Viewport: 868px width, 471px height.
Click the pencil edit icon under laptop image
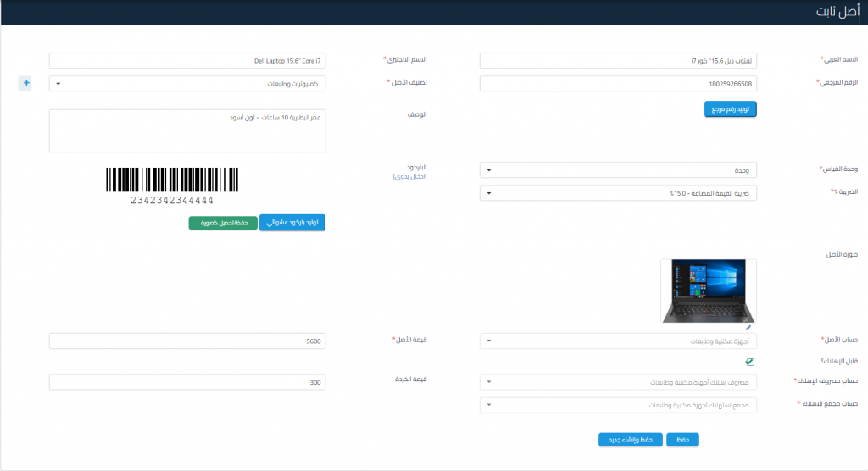tap(748, 327)
